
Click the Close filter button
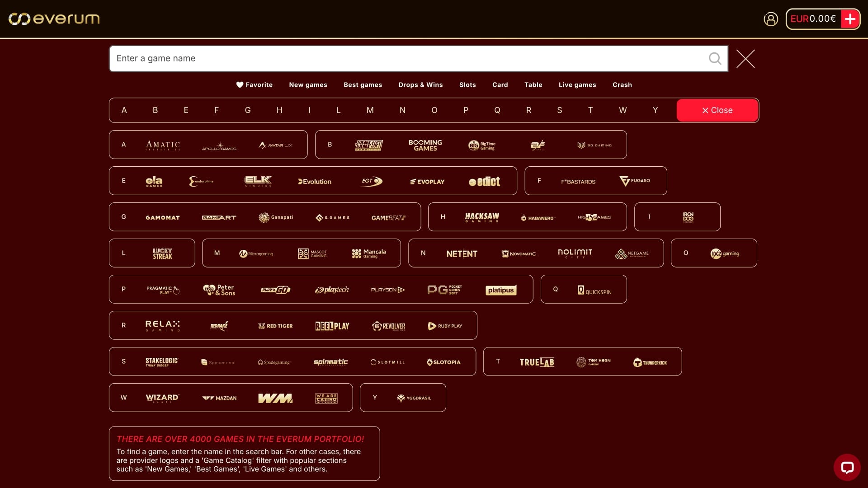click(x=717, y=110)
